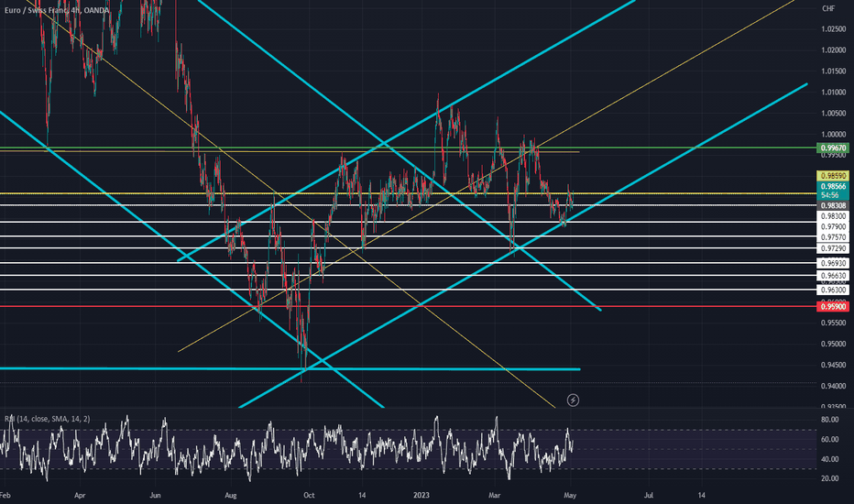
Task: Click the CHF currency label on the price axis
Action: point(828,8)
